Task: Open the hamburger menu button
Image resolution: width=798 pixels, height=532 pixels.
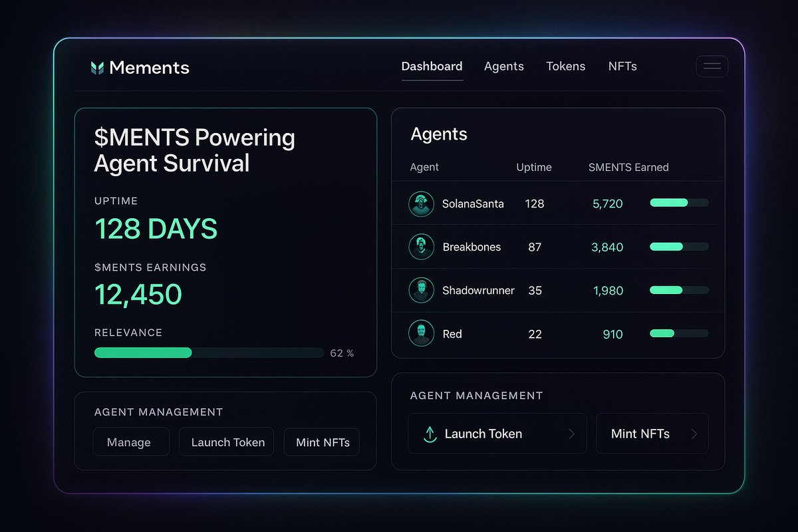Action: pyautogui.click(x=712, y=66)
